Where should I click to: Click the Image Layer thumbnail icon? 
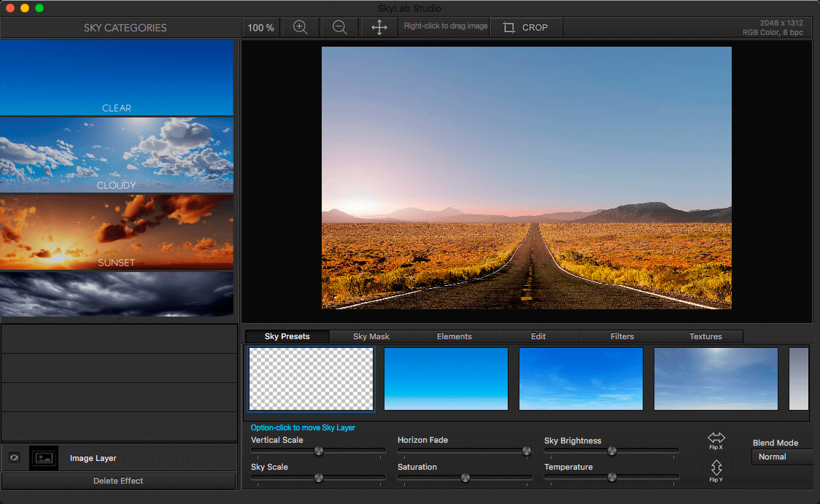point(43,458)
